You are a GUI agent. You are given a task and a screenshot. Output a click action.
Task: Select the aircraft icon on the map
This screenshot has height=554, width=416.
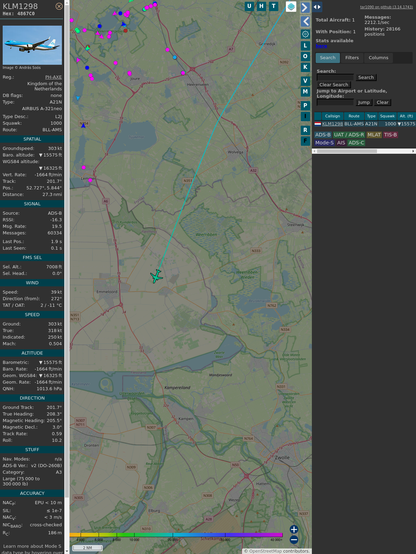pos(156,276)
